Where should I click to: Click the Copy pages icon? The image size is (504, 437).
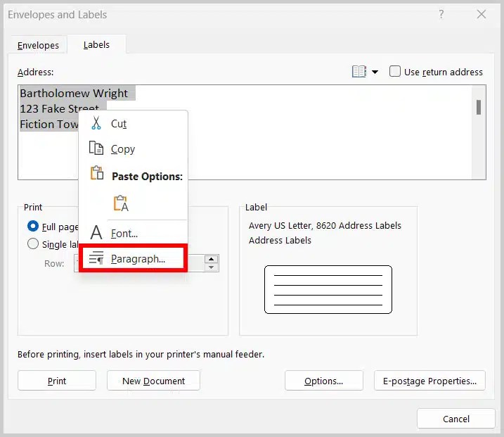pyautogui.click(x=96, y=148)
